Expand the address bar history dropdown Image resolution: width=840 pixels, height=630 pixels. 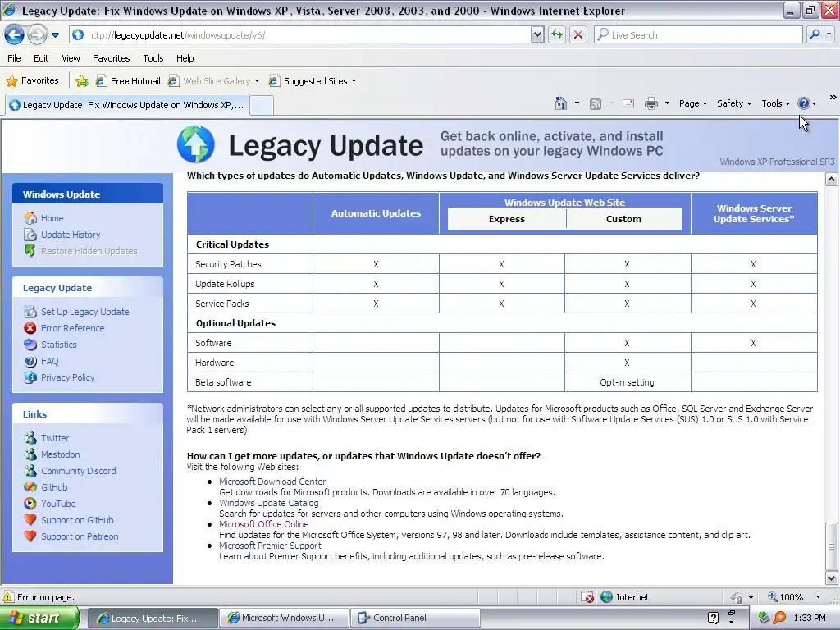(537, 35)
